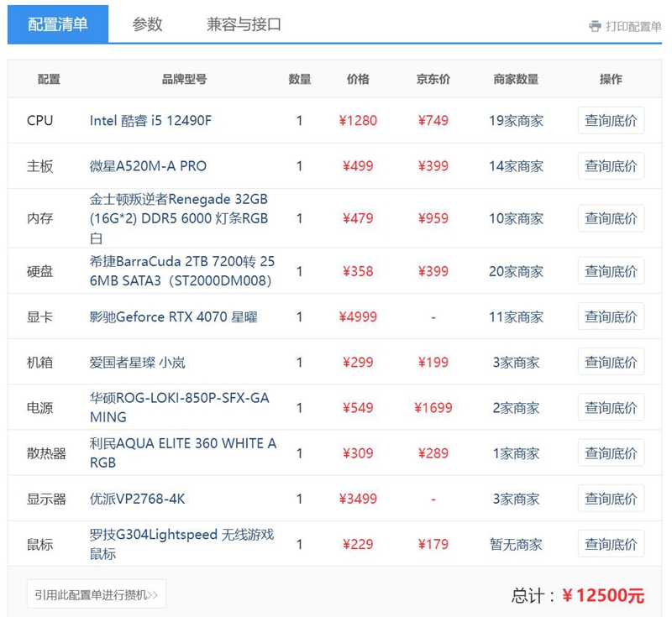Image resolution: width=672 pixels, height=617 pixels.
Task: Switch to the 兼容与接口 tab
Action: click(x=244, y=24)
